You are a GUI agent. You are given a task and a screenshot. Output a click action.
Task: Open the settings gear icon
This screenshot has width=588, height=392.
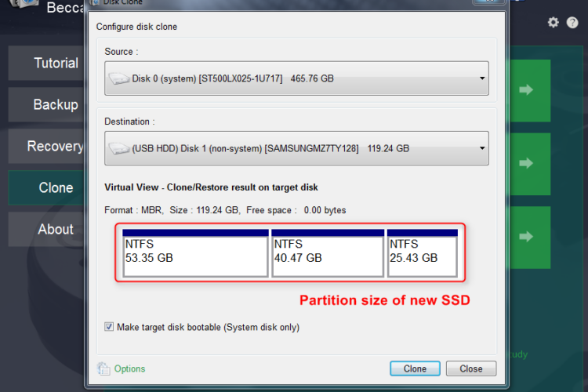point(554,22)
